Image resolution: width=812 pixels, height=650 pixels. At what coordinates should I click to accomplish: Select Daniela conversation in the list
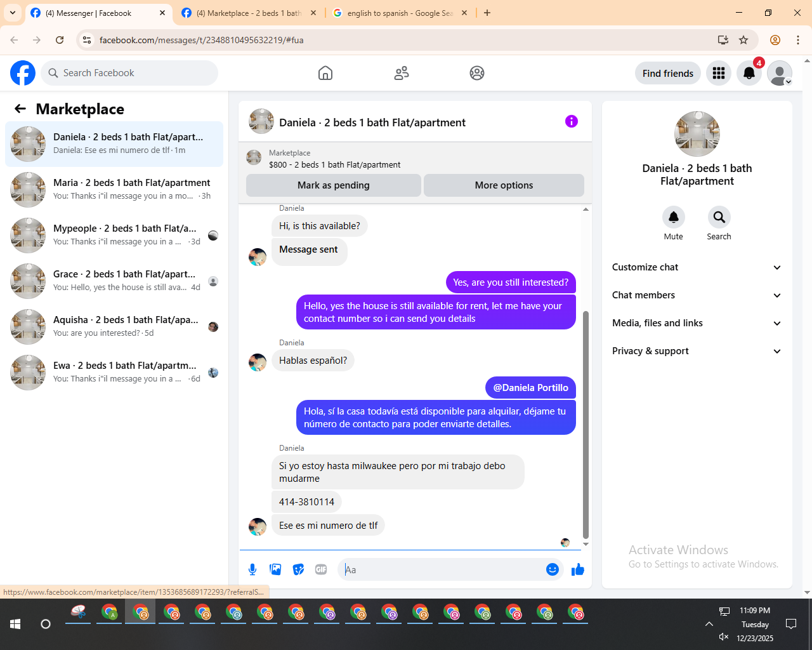click(x=114, y=144)
